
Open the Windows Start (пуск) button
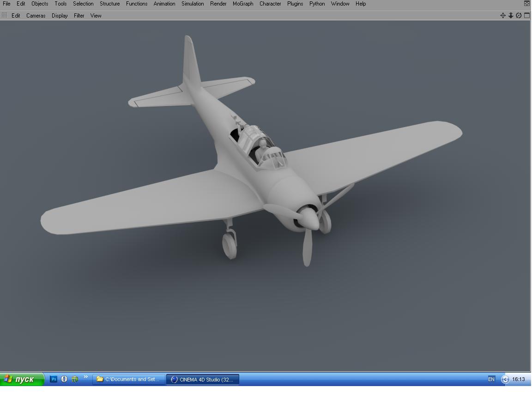coord(22,379)
